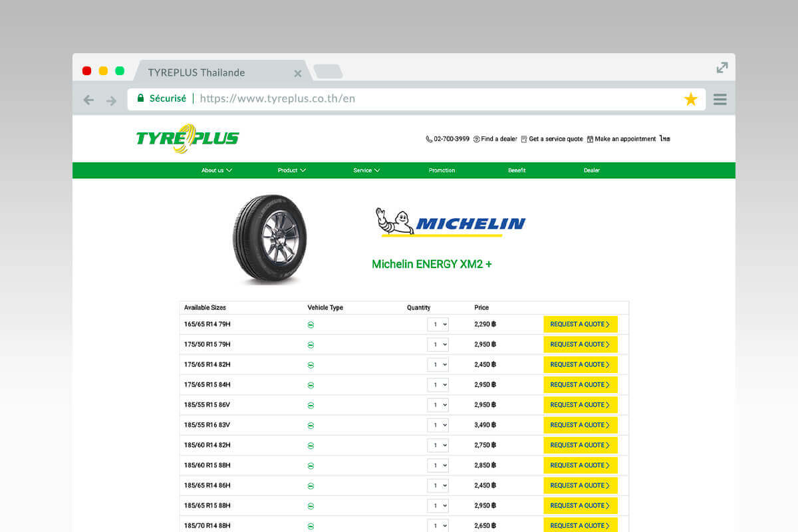Request a quote for 185/60 R15 88H
The image size is (798, 532).
coord(581,465)
